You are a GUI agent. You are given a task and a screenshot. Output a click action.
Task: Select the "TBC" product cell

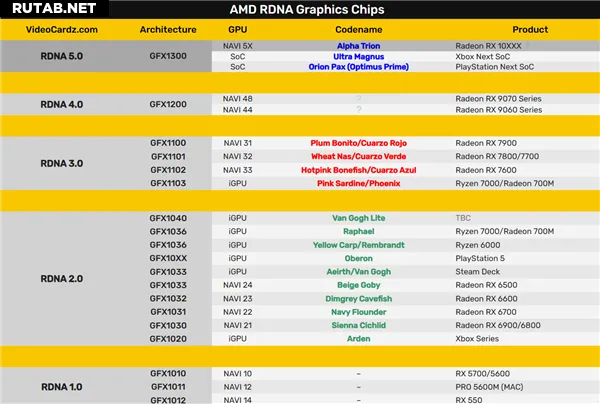pyautogui.click(x=463, y=218)
